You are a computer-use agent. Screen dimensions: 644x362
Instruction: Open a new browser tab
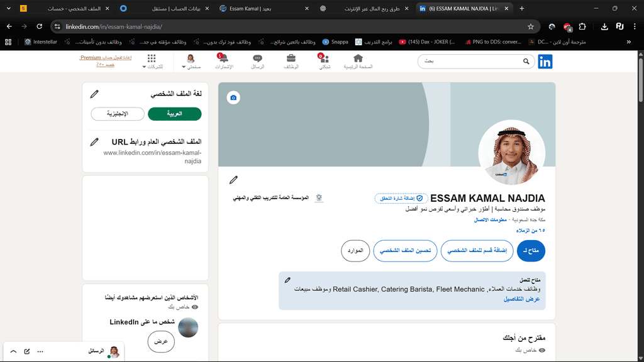click(x=521, y=8)
